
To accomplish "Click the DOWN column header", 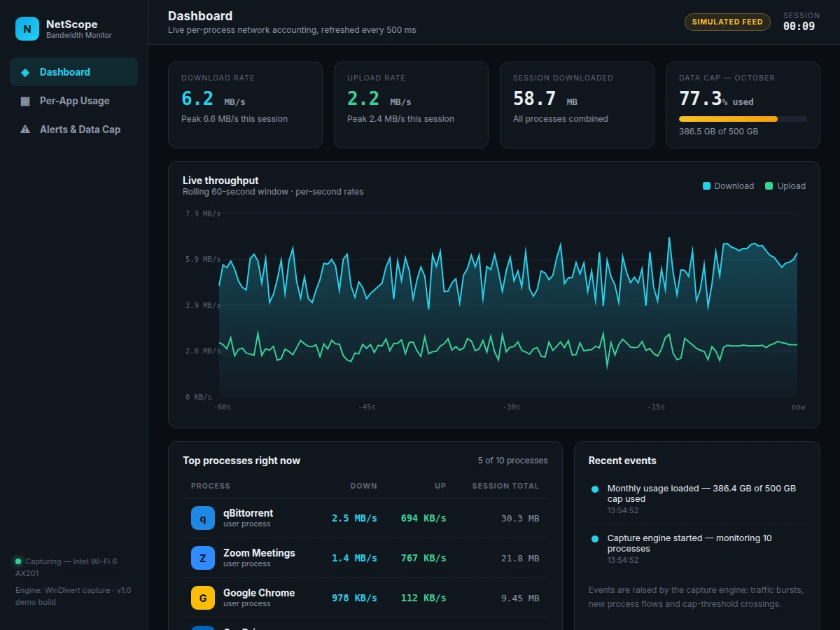I will 364,486.
